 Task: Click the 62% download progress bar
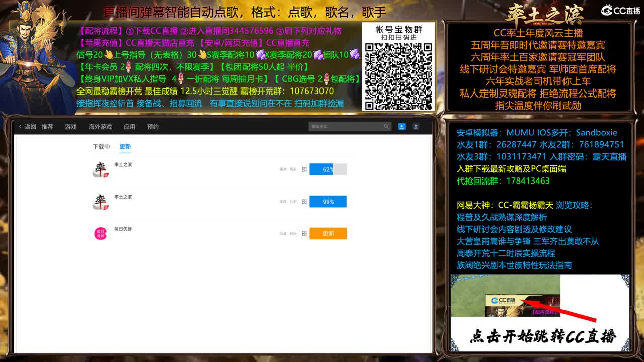pyautogui.click(x=328, y=169)
